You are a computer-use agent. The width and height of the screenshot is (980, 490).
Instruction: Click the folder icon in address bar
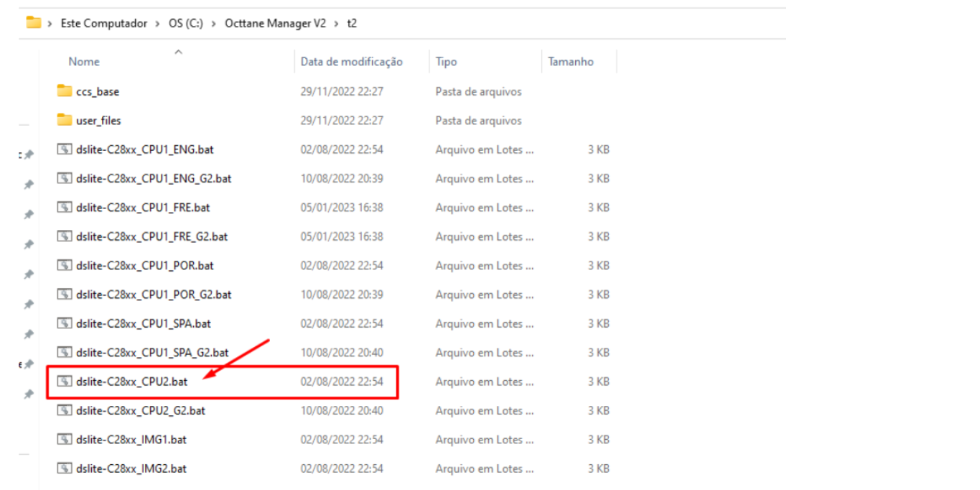click(33, 23)
